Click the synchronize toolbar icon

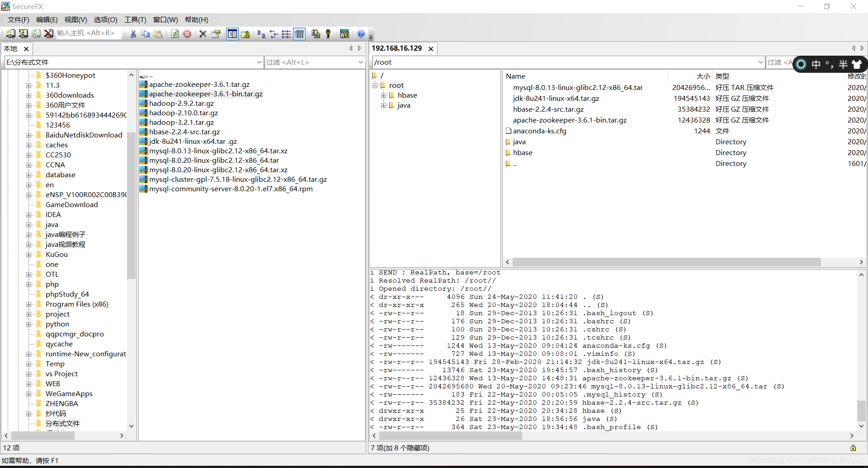(x=316, y=34)
